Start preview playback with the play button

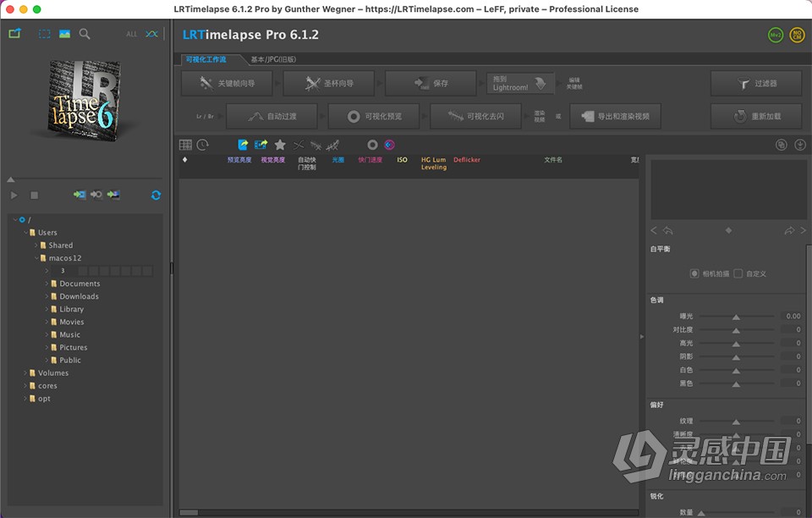point(14,196)
